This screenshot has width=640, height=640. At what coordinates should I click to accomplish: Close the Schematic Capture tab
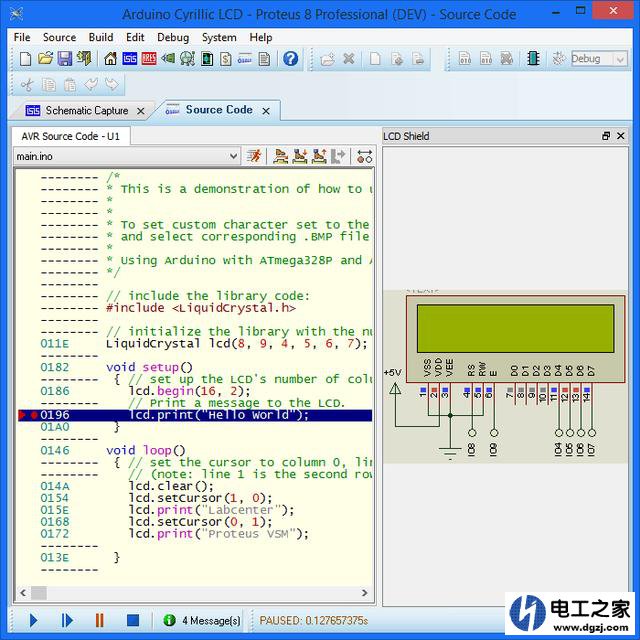click(140, 111)
